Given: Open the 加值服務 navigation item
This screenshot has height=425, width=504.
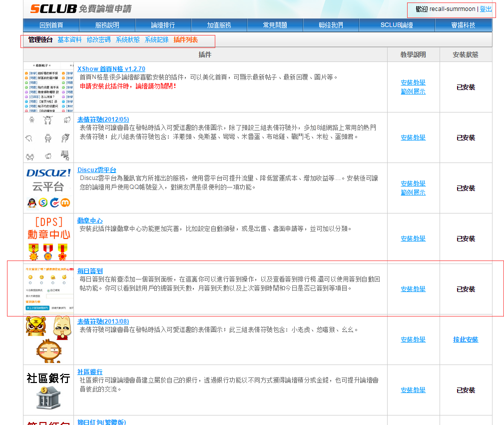Looking at the screenshot, I should click(219, 25).
